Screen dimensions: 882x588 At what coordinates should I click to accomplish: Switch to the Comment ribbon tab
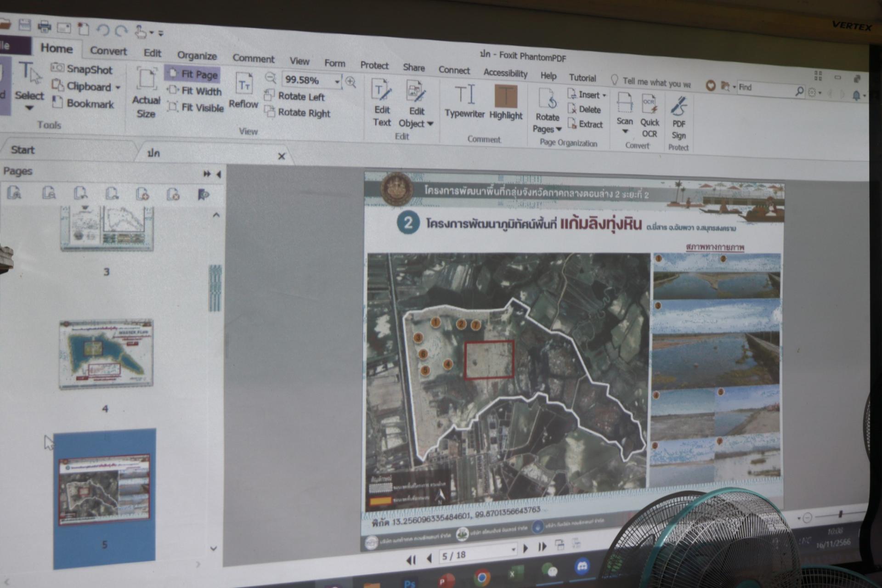(253, 58)
